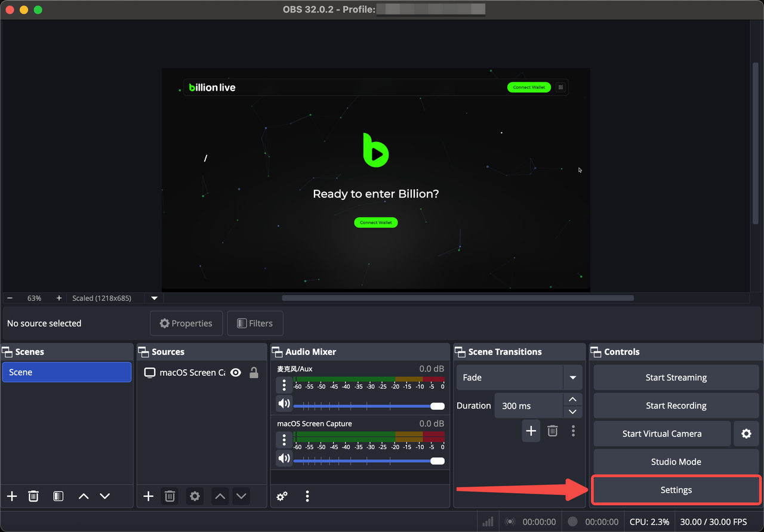
Task: Open scene filters icon in Scenes panel
Action: 58,496
